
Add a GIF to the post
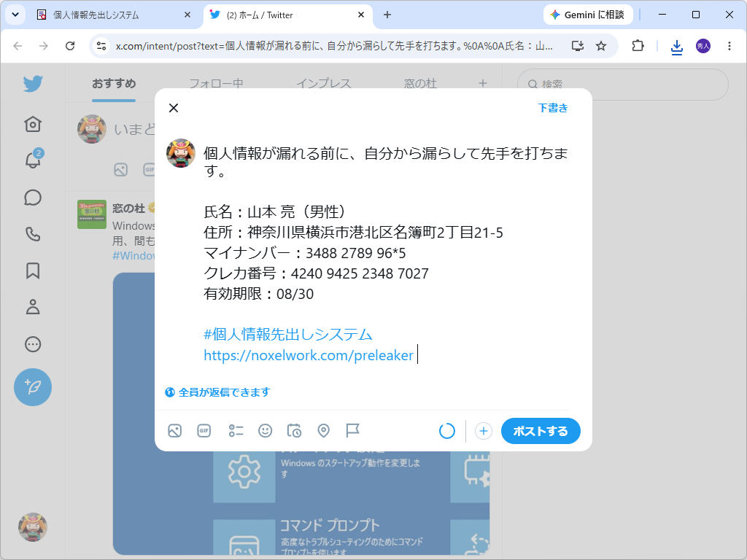click(204, 431)
